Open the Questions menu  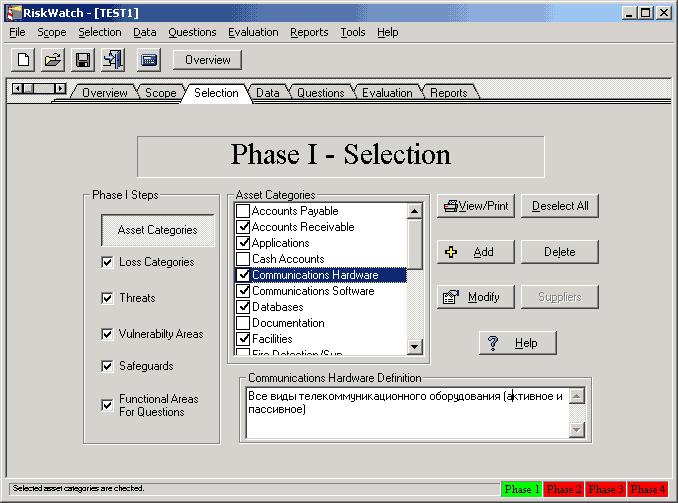coord(192,32)
